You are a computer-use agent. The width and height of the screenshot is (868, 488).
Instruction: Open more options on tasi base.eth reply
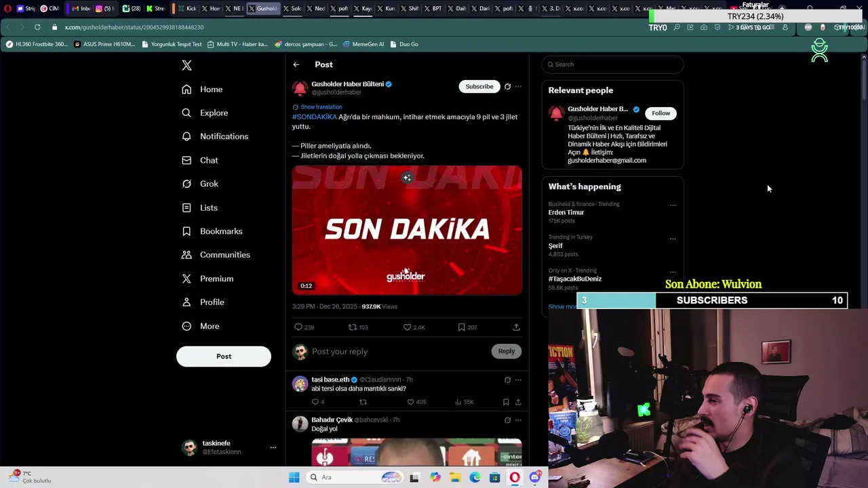[x=518, y=380]
